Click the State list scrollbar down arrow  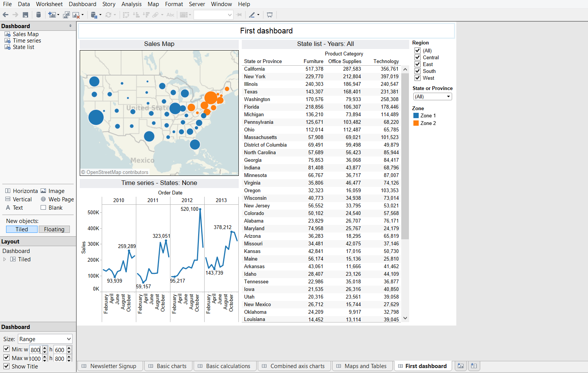pyautogui.click(x=405, y=318)
